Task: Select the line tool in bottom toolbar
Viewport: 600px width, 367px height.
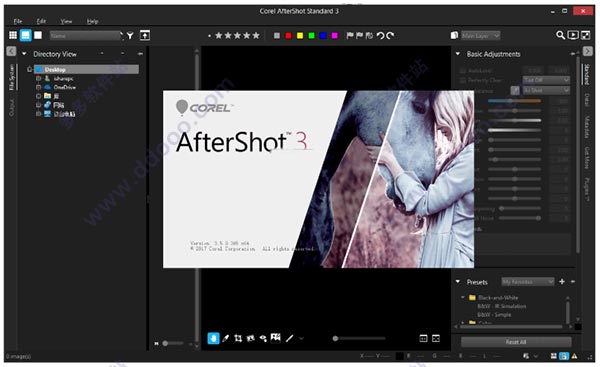Action: coord(290,338)
